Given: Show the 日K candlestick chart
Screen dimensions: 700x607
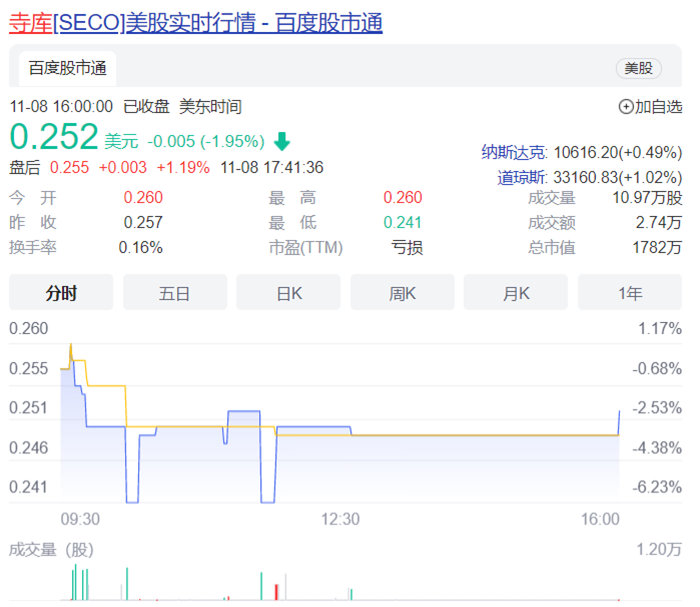Looking at the screenshot, I should click(x=289, y=293).
